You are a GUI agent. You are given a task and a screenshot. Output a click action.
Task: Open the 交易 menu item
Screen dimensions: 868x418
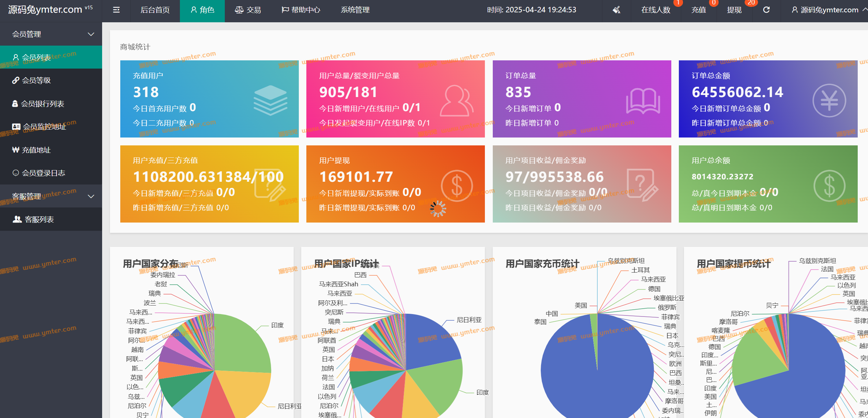pos(248,10)
